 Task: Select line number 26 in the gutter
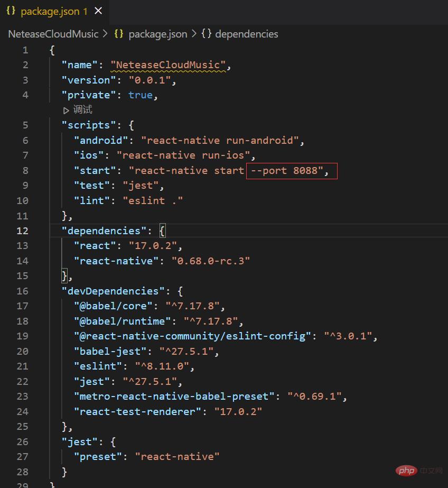click(22, 442)
